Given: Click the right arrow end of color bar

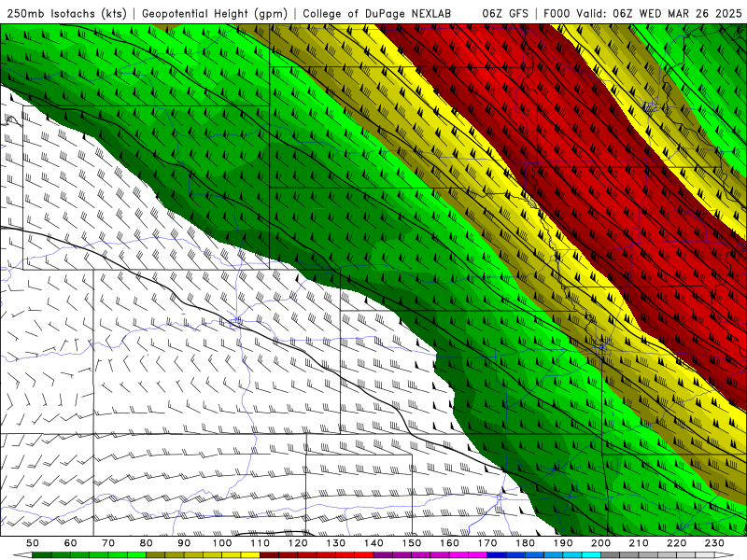Looking at the screenshot, I should click(x=725, y=555).
